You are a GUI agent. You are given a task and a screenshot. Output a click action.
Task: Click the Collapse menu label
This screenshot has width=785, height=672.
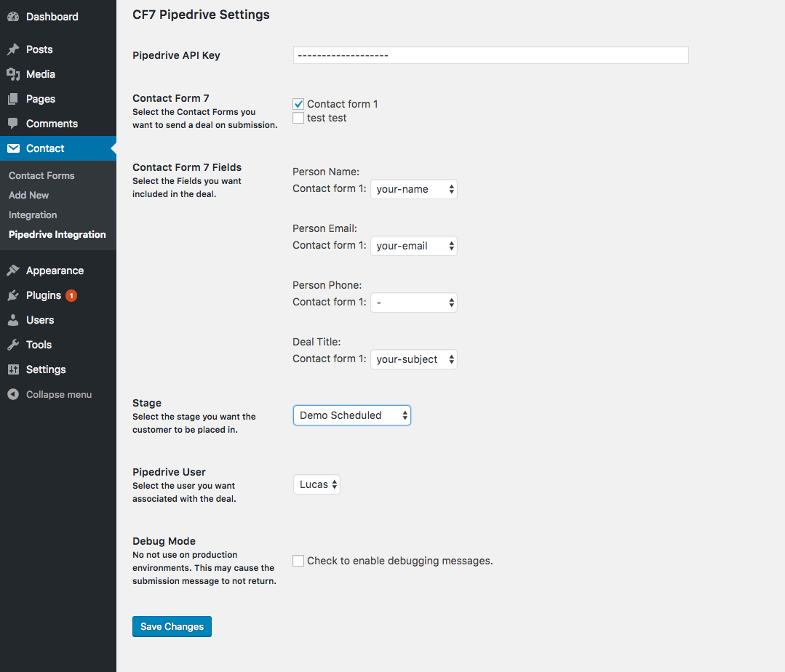click(59, 394)
